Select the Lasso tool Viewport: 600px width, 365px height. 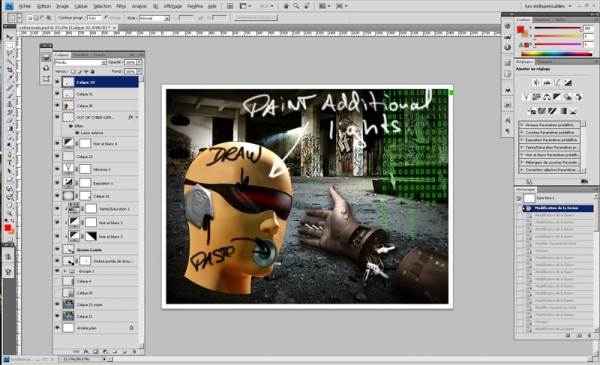10,54
